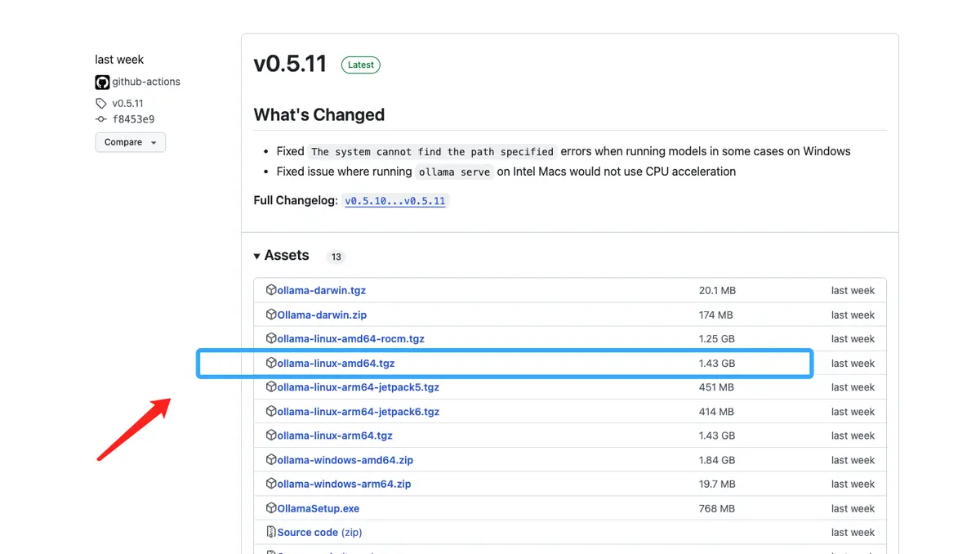Click package icon next to ollama-windows-amd64.zip
Screen dimensions: 980x554
[x=271, y=459]
